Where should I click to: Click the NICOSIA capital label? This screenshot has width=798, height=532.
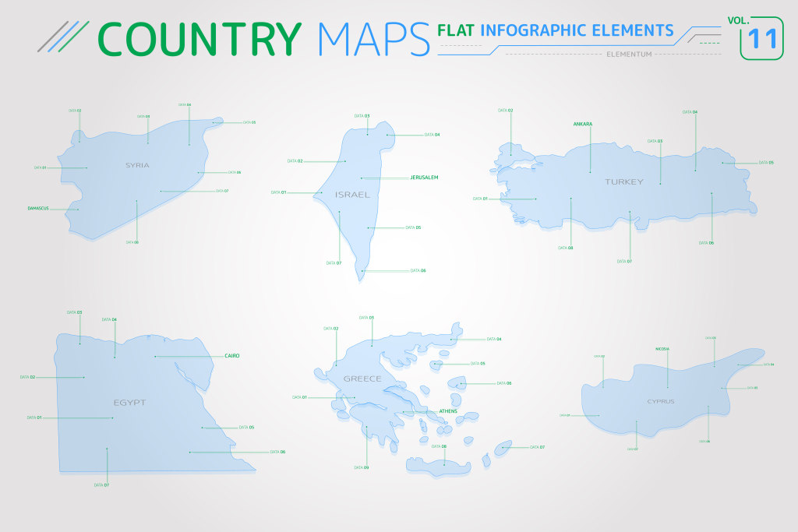(x=662, y=348)
